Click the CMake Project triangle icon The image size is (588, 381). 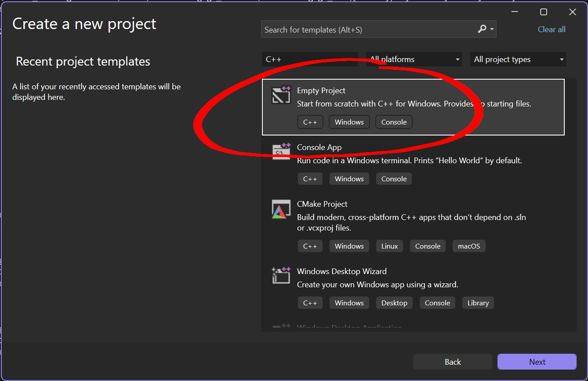281,209
